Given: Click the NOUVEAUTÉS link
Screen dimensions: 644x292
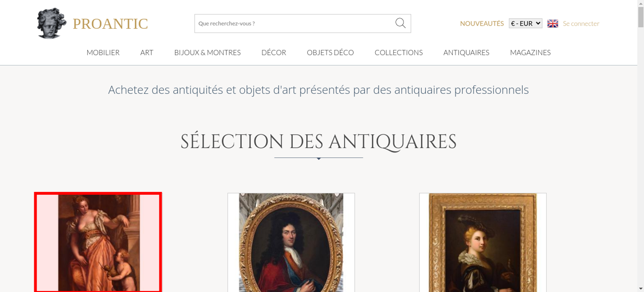Looking at the screenshot, I should click(x=482, y=23).
